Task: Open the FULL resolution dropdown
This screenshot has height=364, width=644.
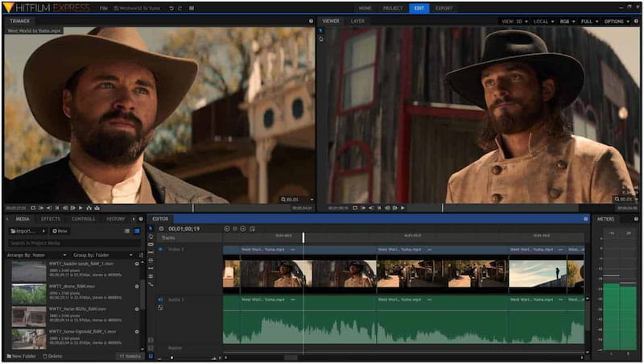Action: 589,22
